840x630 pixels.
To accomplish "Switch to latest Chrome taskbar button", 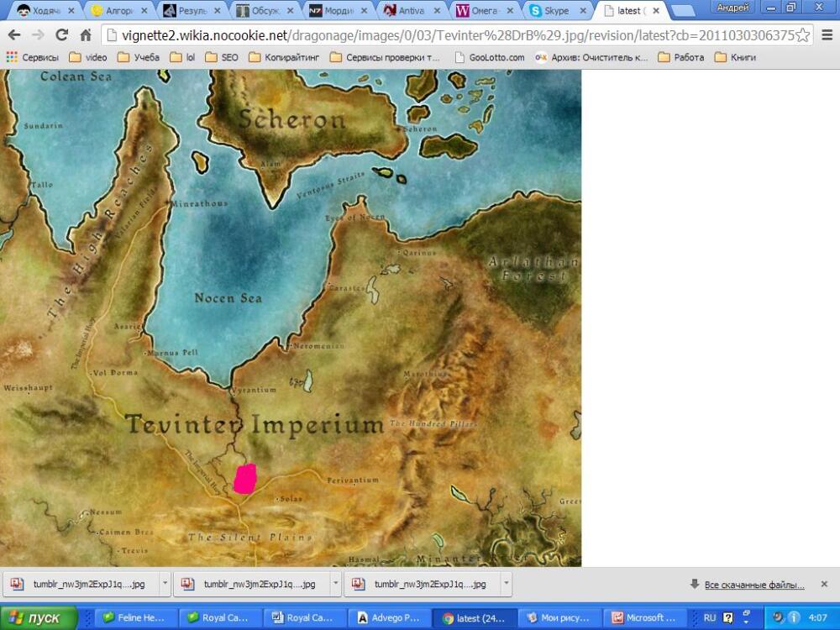I will [473, 617].
